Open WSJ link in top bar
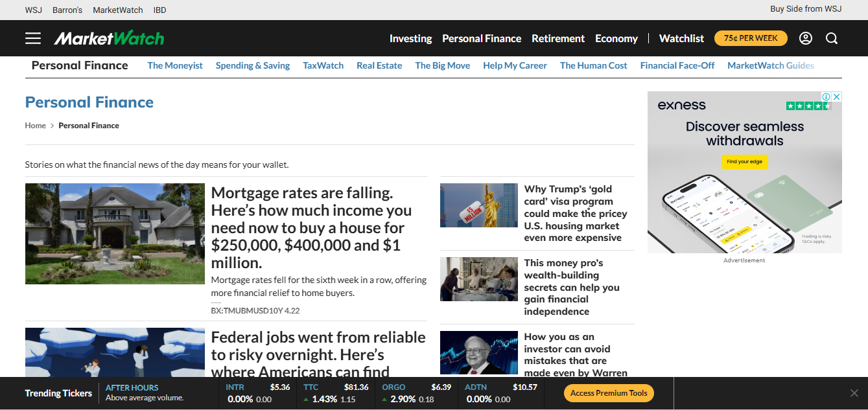 pos(34,10)
